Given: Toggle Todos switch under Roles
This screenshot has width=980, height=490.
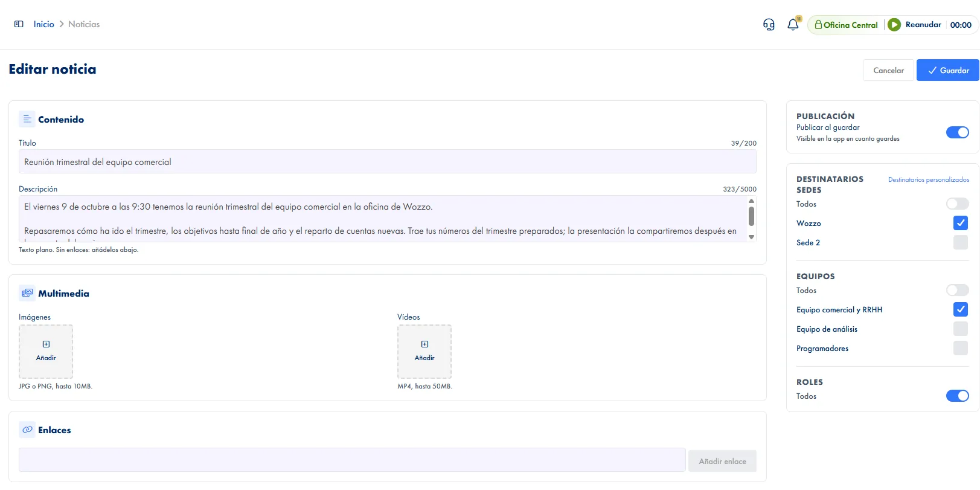Looking at the screenshot, I should (958, 396).
